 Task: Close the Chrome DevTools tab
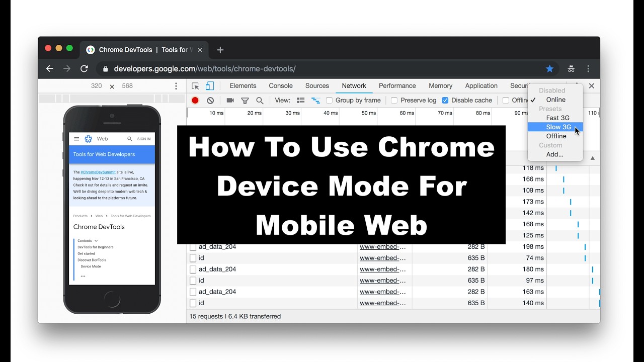200,50
